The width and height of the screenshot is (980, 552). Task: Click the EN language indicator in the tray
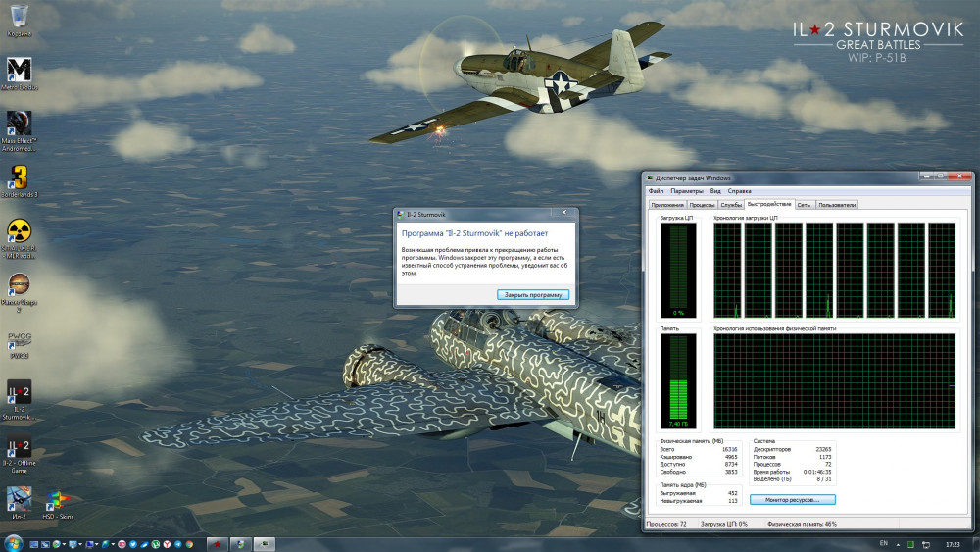click(x=884, y=543)
